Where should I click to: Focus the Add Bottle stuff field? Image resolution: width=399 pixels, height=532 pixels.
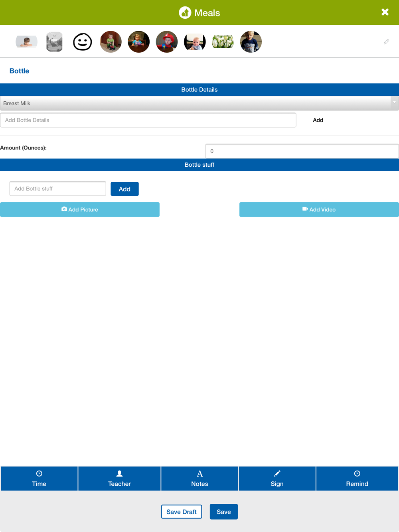(x=58, y=189)
